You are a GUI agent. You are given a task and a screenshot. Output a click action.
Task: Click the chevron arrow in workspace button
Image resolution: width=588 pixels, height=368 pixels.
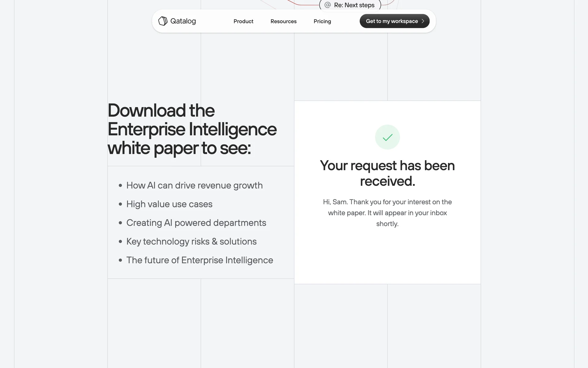[x=423, y=21]
